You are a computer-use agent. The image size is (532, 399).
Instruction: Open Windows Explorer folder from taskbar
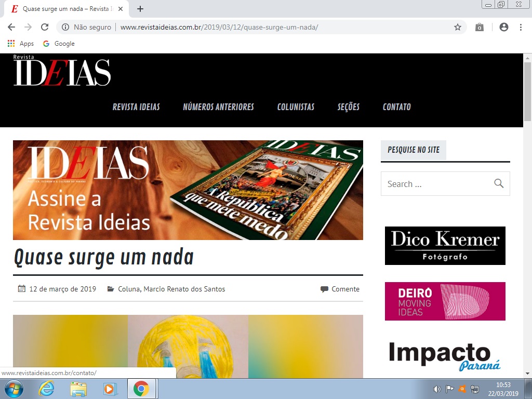pos(78,389)
